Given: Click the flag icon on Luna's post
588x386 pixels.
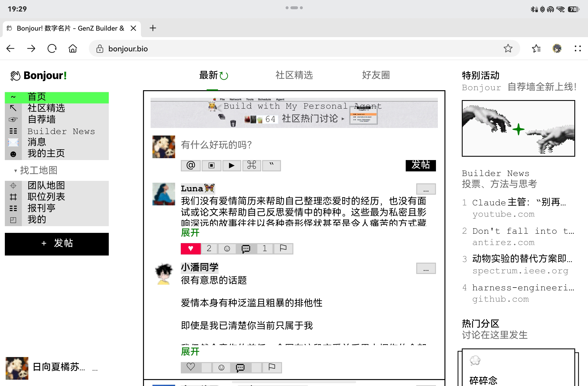Looking at the screenshot, I should [283, 249].
